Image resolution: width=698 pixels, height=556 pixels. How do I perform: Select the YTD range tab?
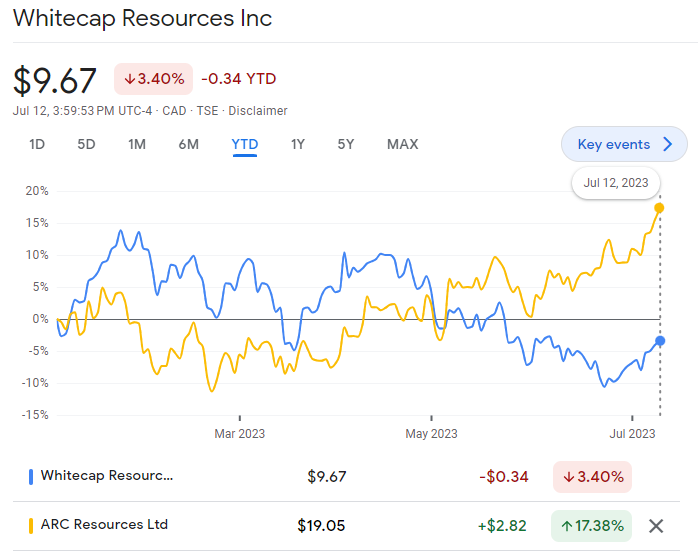(244, 144)
